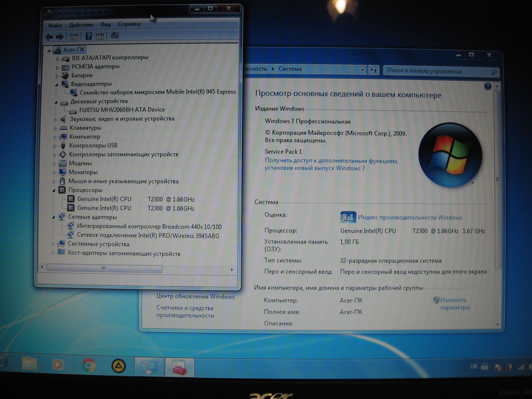Open the Действие menu

(81, 25)
